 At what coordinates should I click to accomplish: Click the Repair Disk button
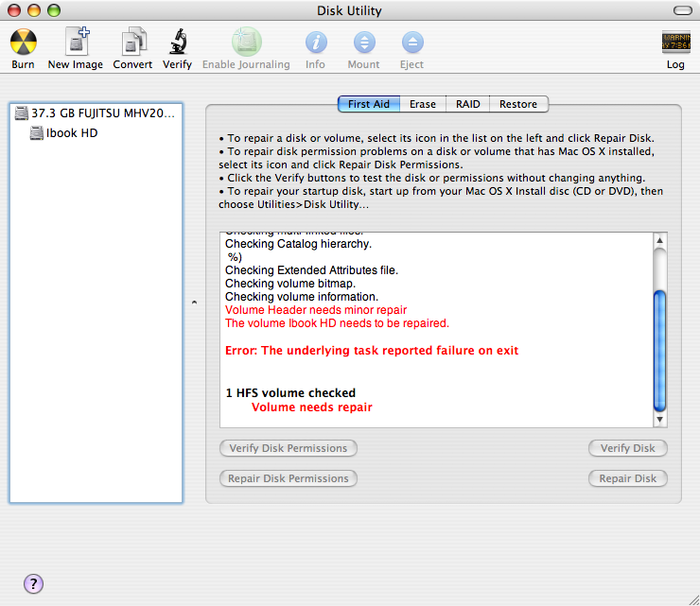coord(628,478)
